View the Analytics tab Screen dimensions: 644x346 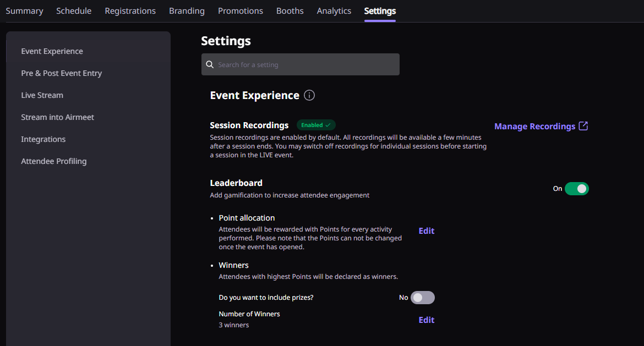[x=334, y=11]
